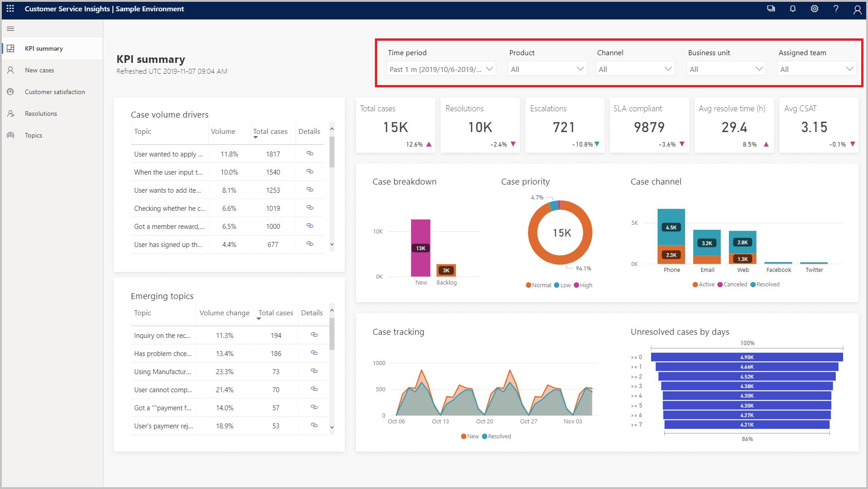Screen dimensions: 868x489
Task: Open the help menu
Action: [836, 9]
